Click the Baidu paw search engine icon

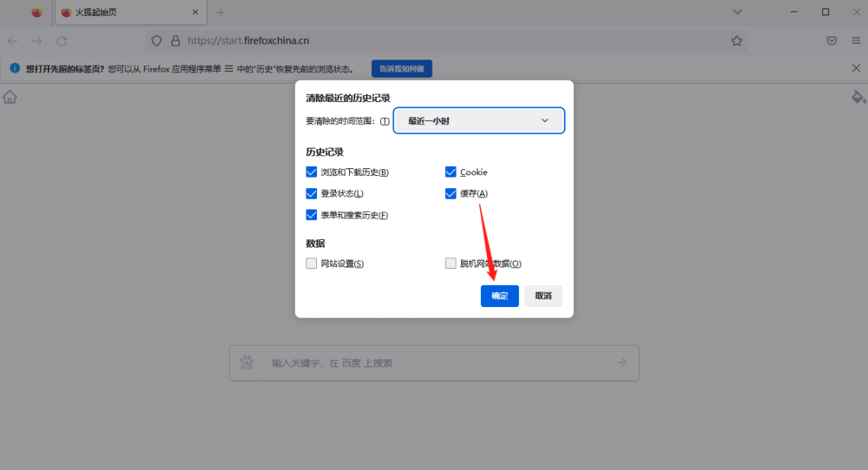[x=247, y=363]
